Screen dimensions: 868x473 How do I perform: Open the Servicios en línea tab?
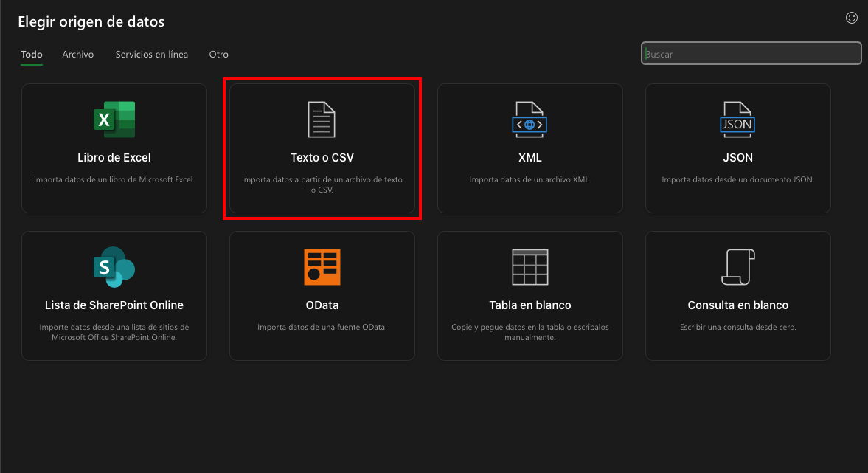click(151, 55)
